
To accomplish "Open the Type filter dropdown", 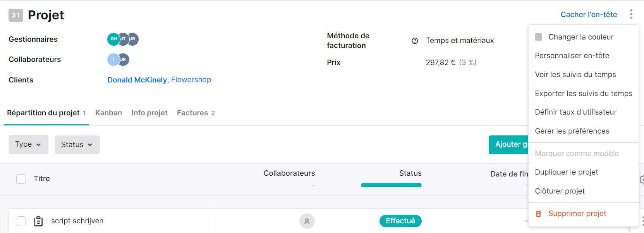I will [x=28, y=144].
